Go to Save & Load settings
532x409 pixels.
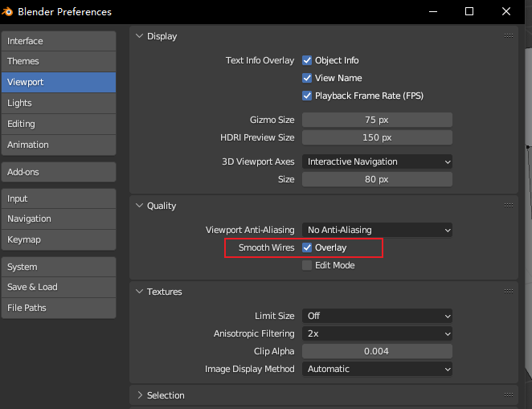coord(58,287)
